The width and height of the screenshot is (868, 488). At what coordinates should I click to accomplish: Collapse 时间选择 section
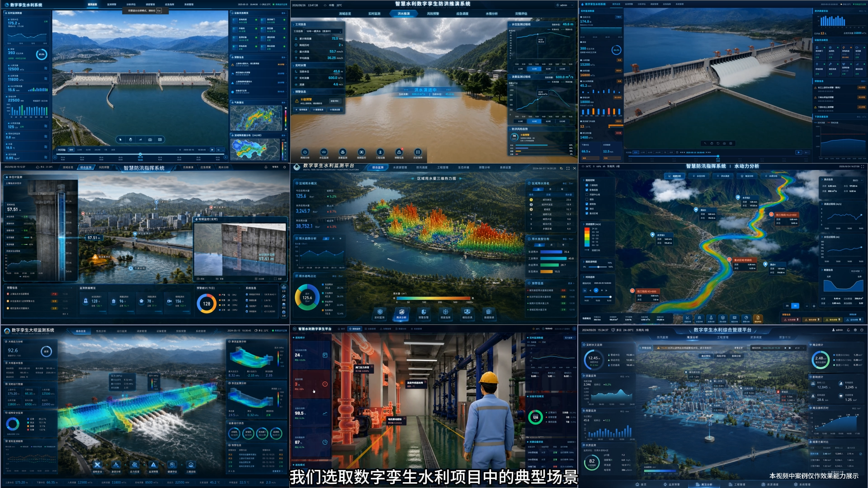click(584, 277)
